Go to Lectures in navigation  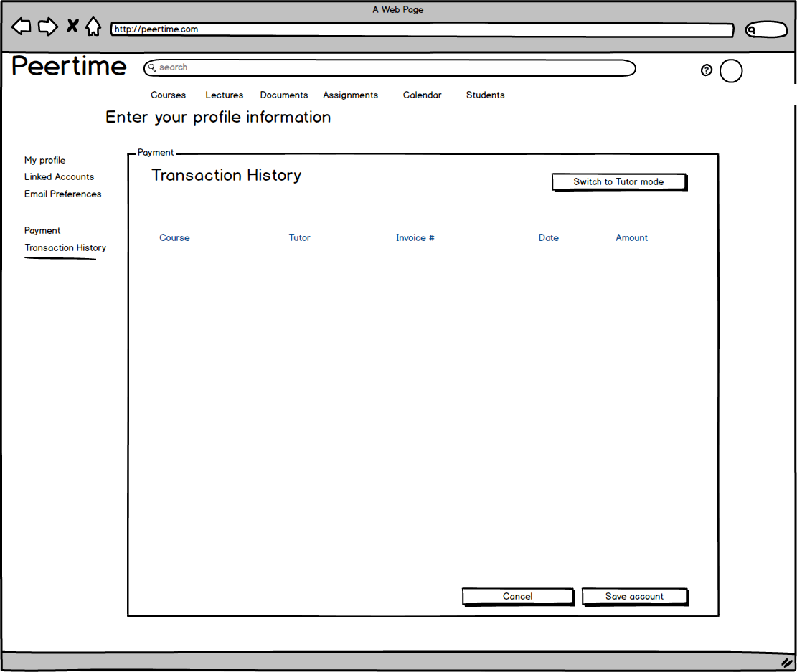[224, 95]
